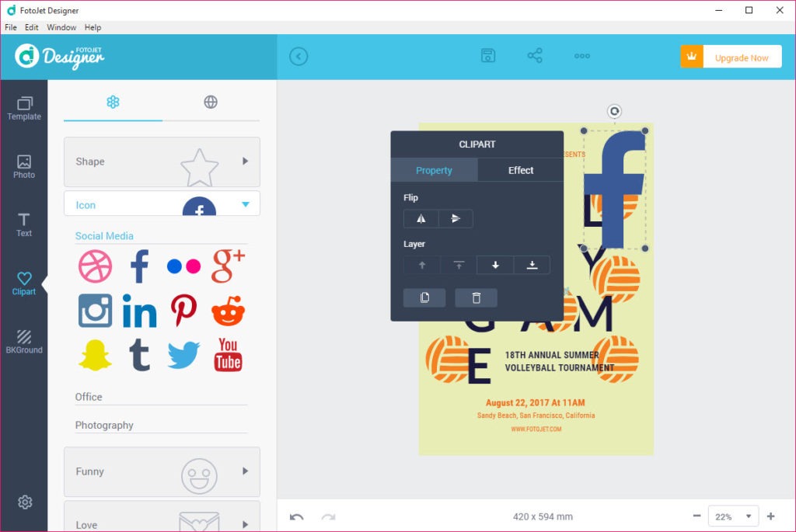Duplicate the selected clipart

424,297
